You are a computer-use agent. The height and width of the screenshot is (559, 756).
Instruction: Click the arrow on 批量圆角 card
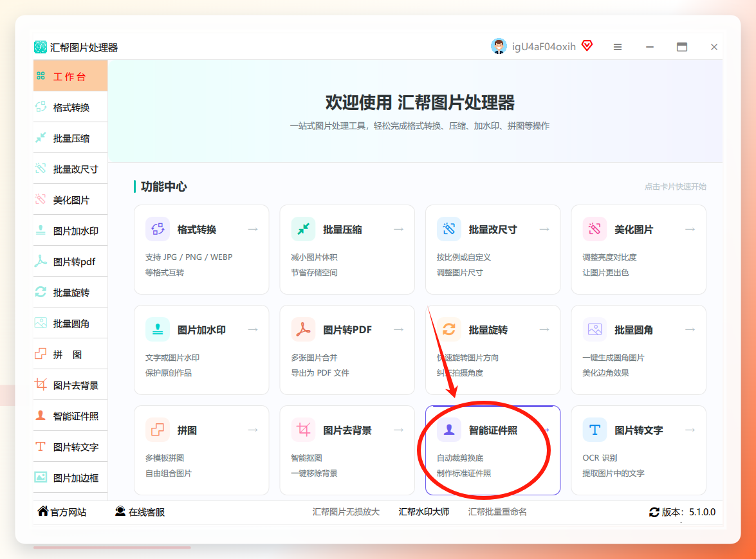pos(690,329)
